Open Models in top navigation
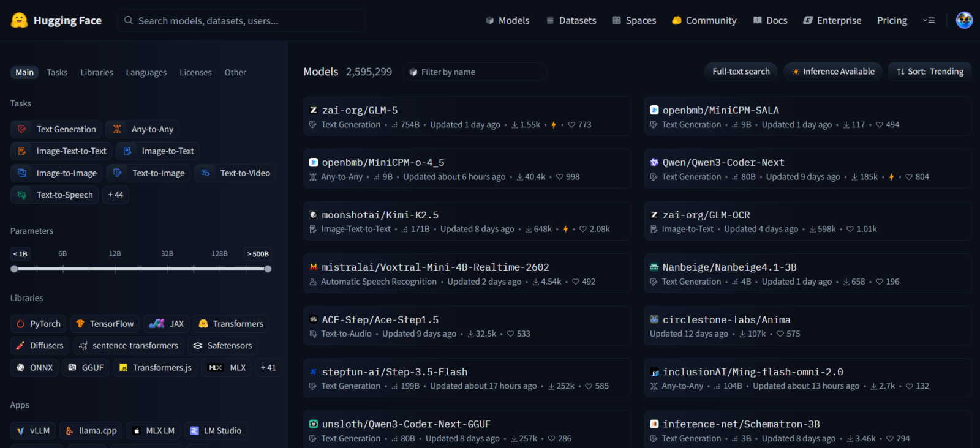Viewport: 980px width, 448px height. 507,20
